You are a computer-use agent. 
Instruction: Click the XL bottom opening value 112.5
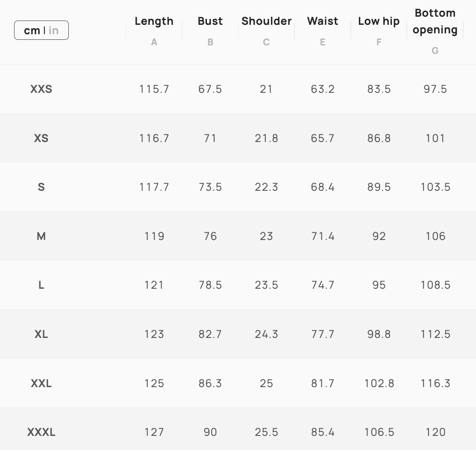(x=435, y=334)
